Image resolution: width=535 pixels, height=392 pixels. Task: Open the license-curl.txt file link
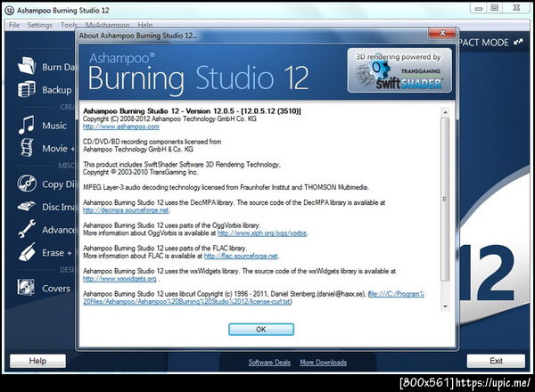253,298
